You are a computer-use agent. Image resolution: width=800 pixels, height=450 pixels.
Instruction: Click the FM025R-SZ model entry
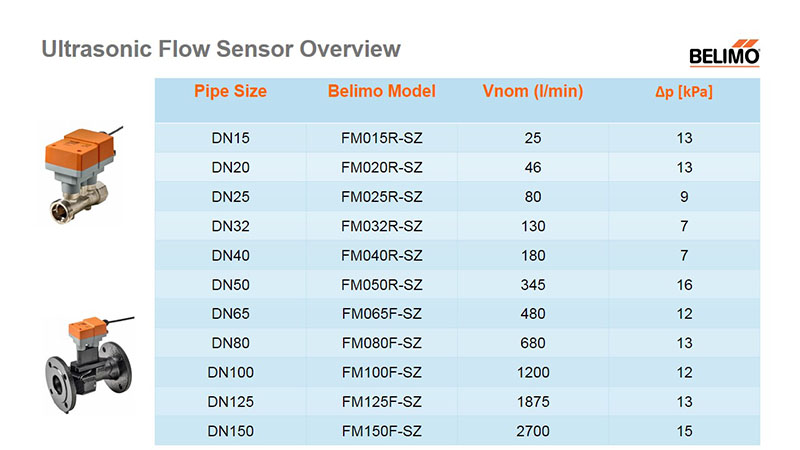(382, 197)
